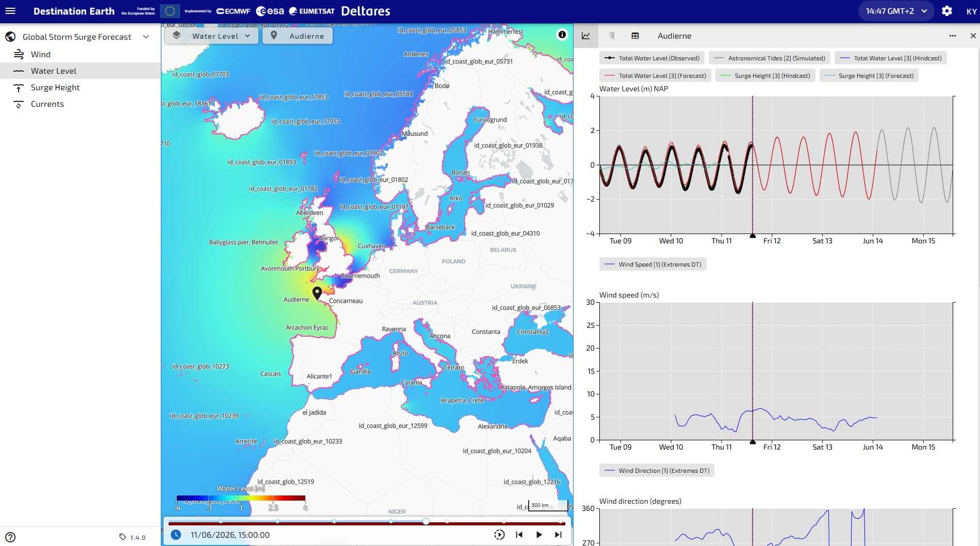Open the Water Level layer dropdown
Screen dimensions: 980x546
(x=211, y=36)
